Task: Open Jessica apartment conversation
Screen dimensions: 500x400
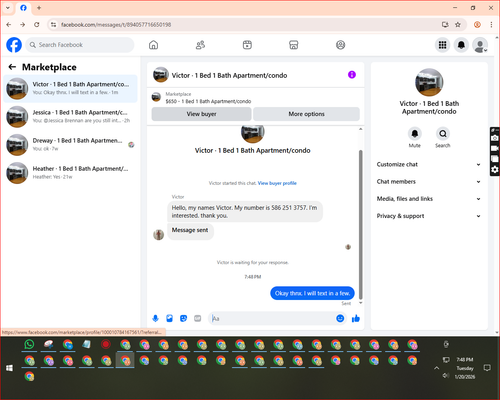Action: coord(70,116)
